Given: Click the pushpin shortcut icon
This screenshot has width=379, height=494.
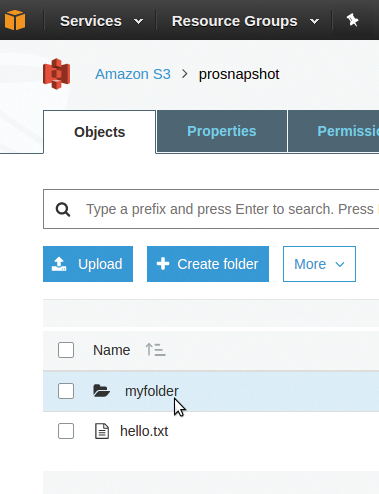Looking at the screenshot, I should (x=352, y=21).
